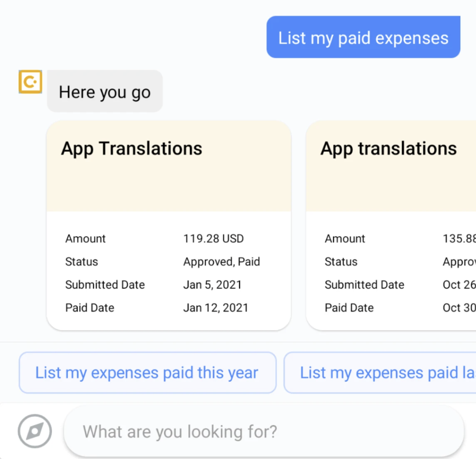Choose the second expenses paid suggestion chip
Image resolution: width=476 pixels, height=459 pixels.
pyautogui.click(x=380, y=373)
